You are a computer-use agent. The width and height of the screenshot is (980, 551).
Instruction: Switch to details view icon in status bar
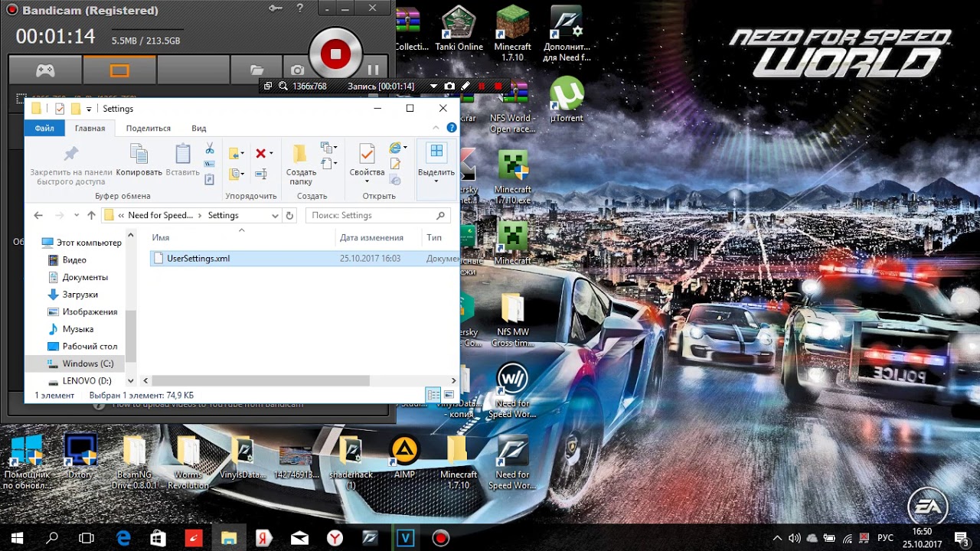[x=433, y=395]
